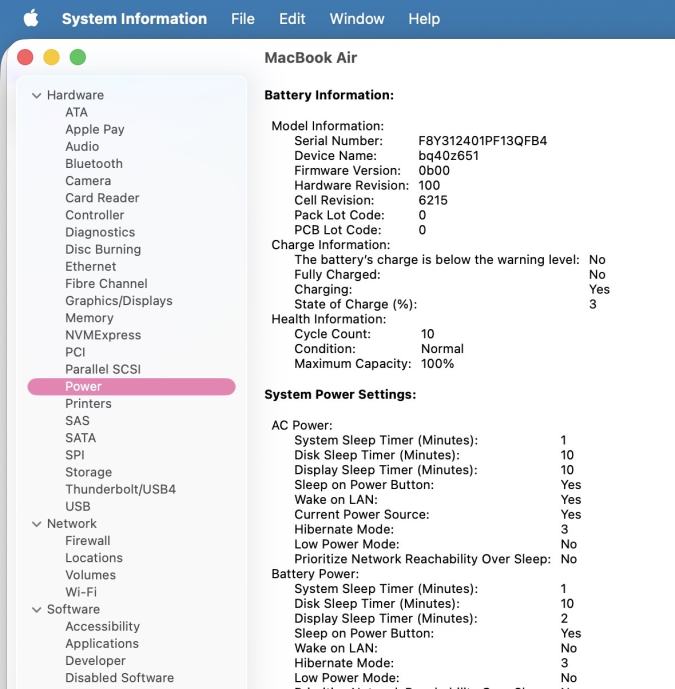The height and width of the screenshot is (689, 675).
Task: Click the device name bq40z651
Action: [x=448, y=156]
